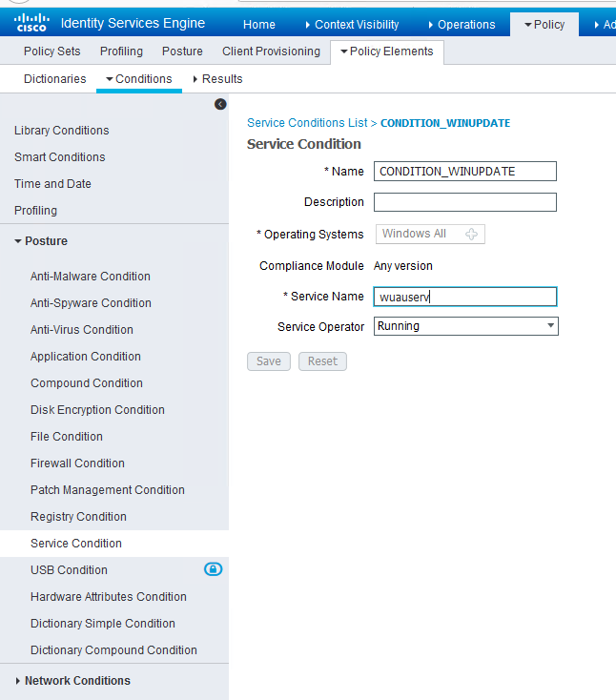Image resolution: width=616 pixels, height=700 pixels.
Task: Open Patch Management Condition
Action: pyautogui.click(x=108, y=490)
